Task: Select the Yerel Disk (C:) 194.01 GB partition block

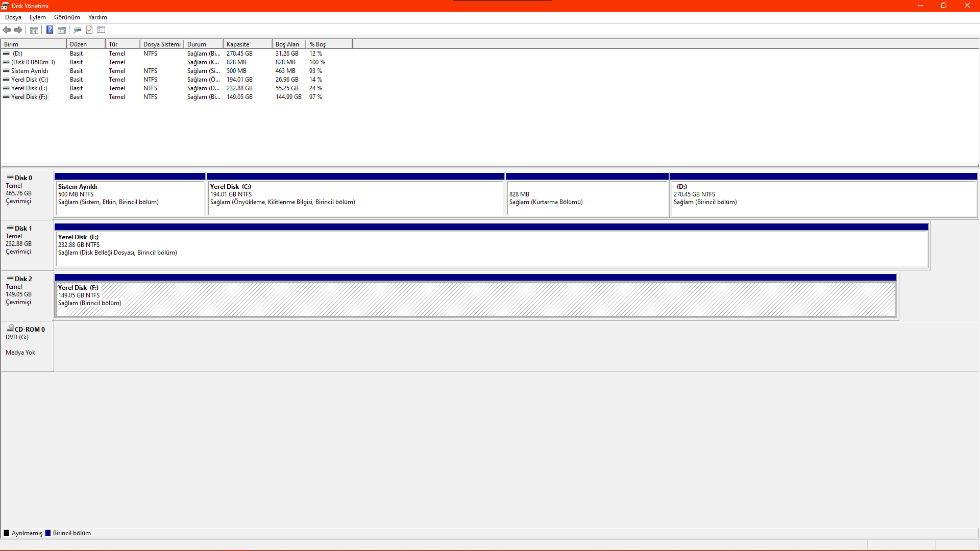Action: (x=356, y=195)
